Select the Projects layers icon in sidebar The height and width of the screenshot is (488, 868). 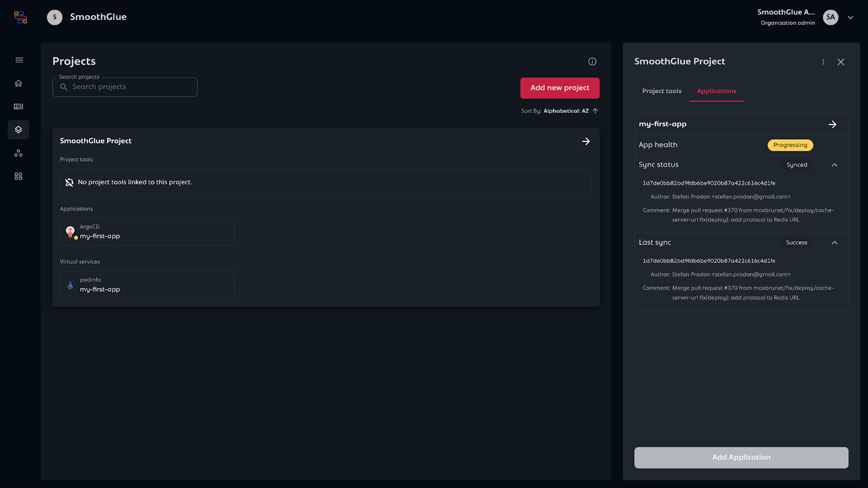18,130
